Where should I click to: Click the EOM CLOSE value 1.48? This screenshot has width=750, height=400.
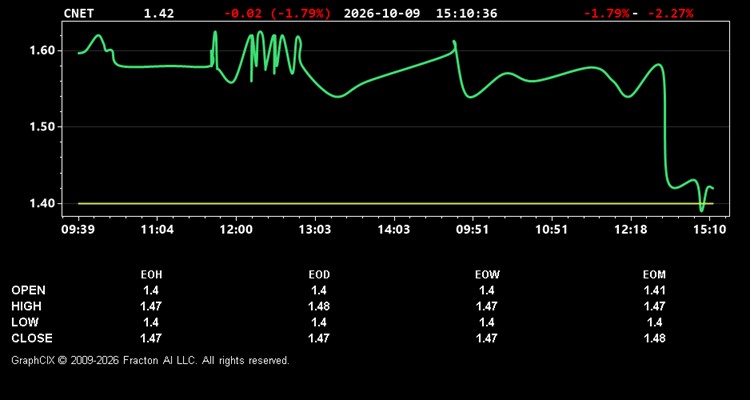654,338
